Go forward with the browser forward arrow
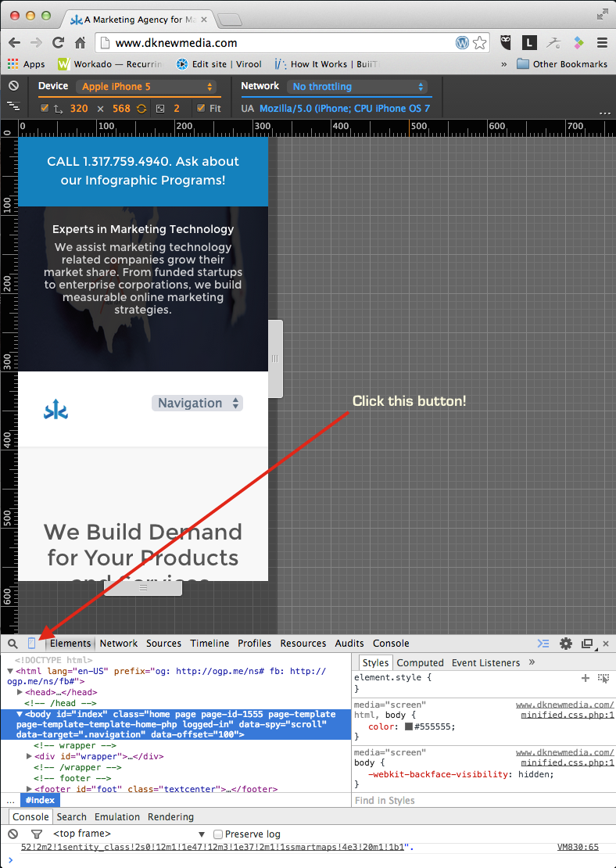Screen dimensions: 616x868 tap(36, 43)
